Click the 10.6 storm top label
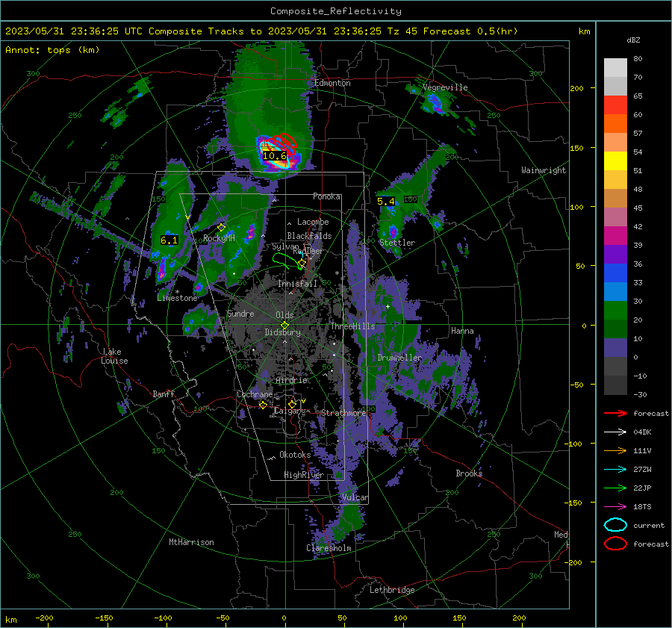 274,155
